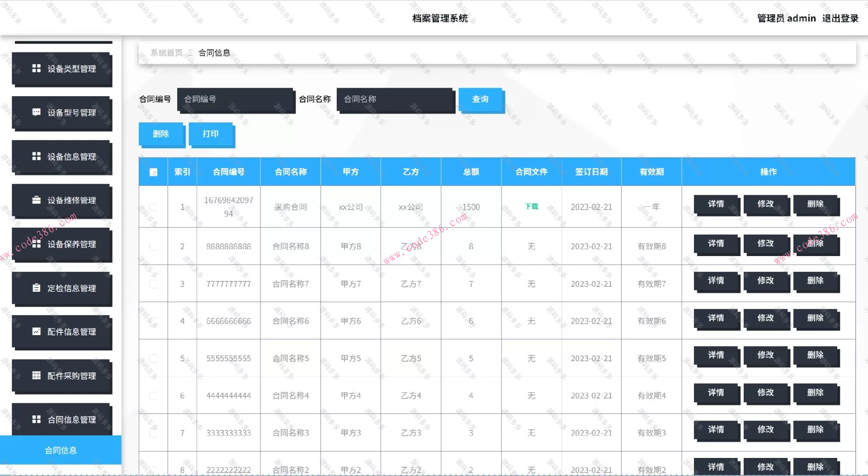The height and width of the screenshot is (476, 868).
Task: Click the 配件采购管理 table icon
Action: pyautogui.click(x=37, y=376)
